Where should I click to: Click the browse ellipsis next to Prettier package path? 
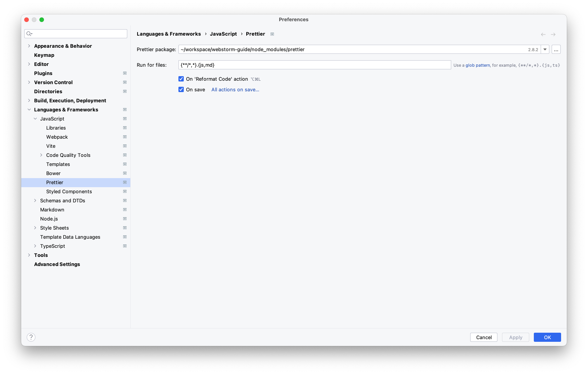click(x=556, y=49)
